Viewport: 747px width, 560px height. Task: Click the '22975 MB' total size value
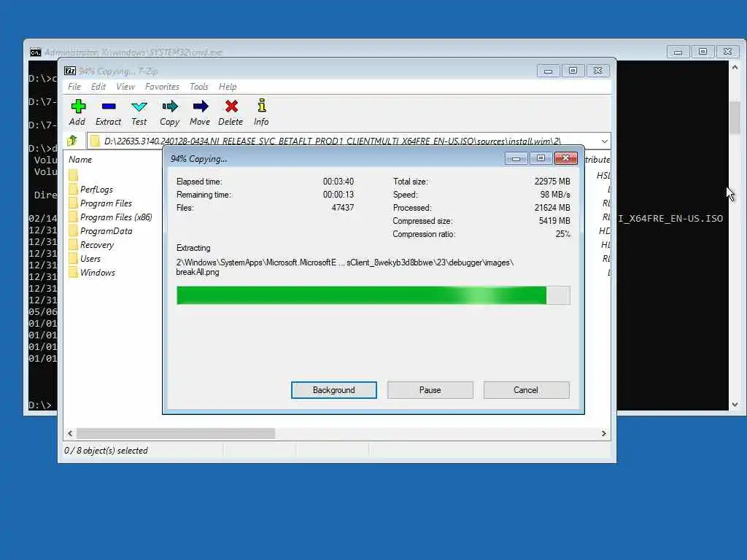point(552,182)
